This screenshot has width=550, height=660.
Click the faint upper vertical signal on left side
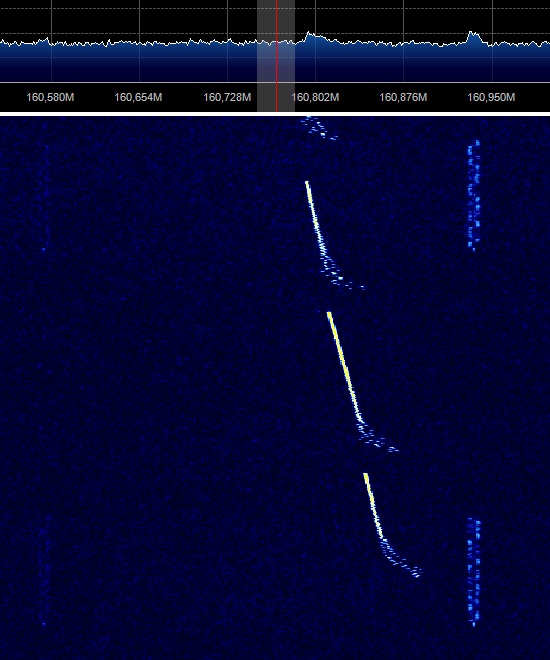(x=45, y=198)
